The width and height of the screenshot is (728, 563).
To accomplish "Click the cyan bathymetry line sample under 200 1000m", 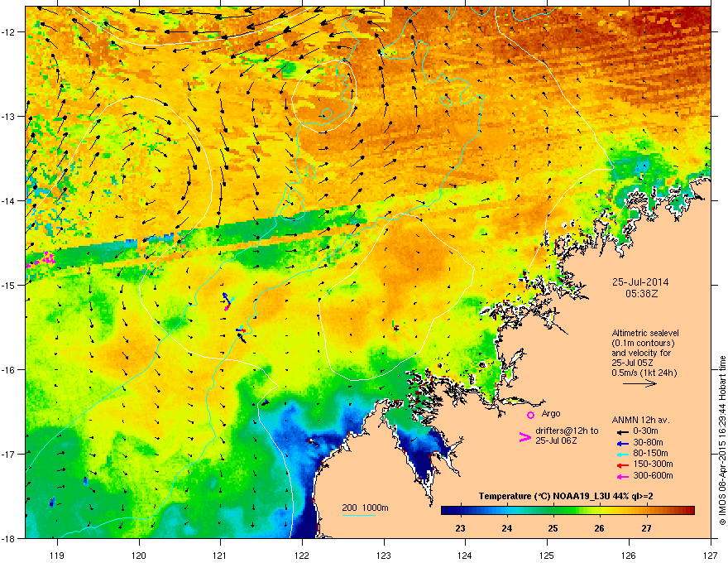I will click(359, 515).
